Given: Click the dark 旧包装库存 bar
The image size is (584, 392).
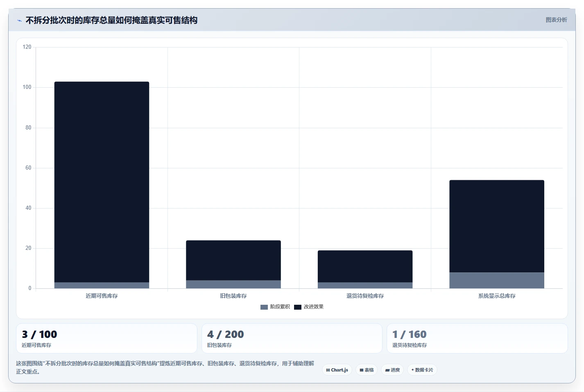Looking at the screenshot, I should tap(233, 260).
